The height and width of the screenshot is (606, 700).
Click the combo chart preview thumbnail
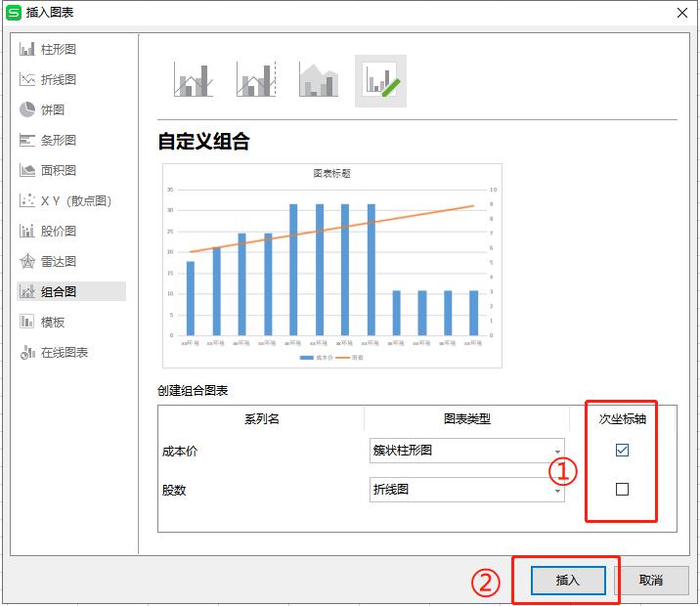(332, 265)
